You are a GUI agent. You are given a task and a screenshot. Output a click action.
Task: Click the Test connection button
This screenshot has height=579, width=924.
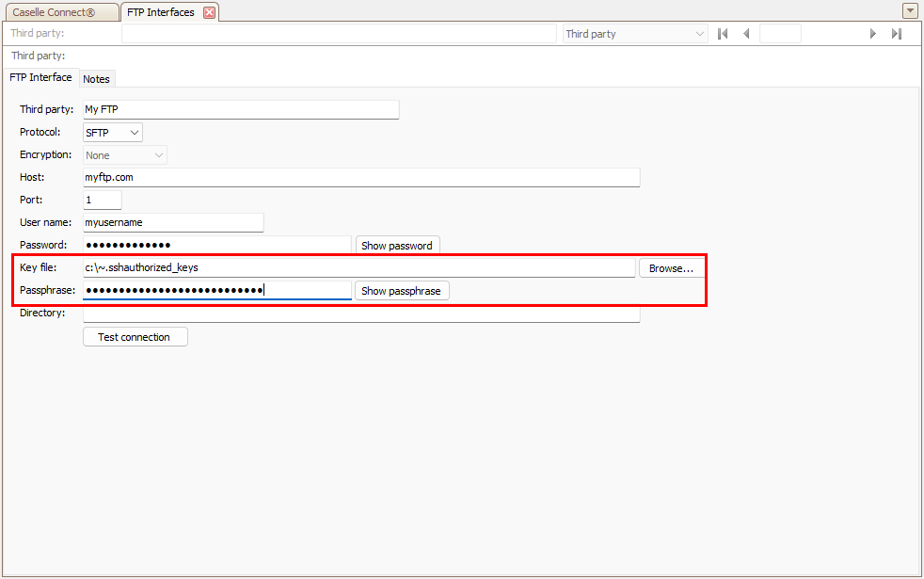[x=135, y=337]
